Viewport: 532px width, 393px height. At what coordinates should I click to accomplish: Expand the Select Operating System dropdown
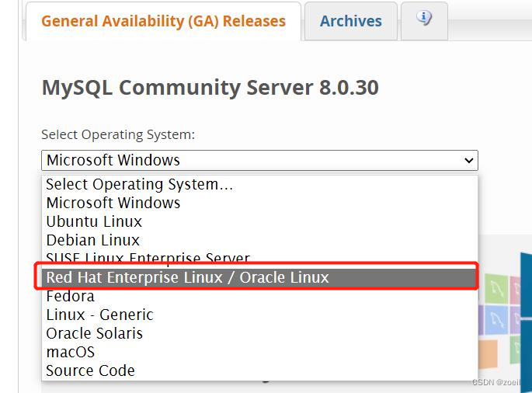(259, 160)
